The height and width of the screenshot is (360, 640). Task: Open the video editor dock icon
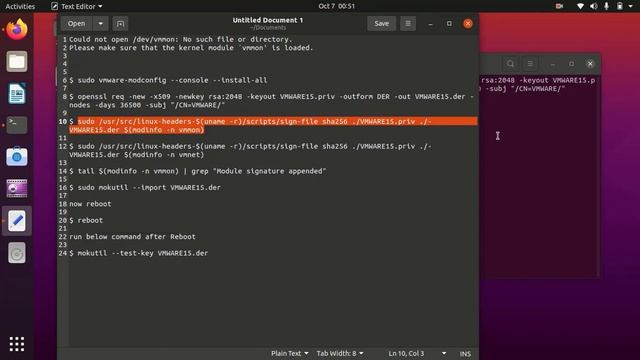pyautogui.click(x=17, y=188)
